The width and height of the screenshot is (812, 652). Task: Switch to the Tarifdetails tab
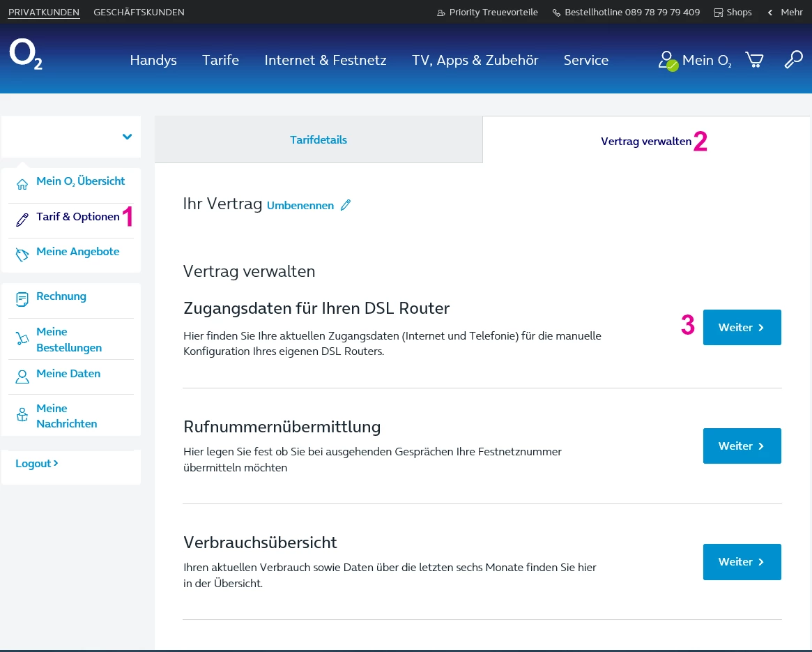coord(319,139)
